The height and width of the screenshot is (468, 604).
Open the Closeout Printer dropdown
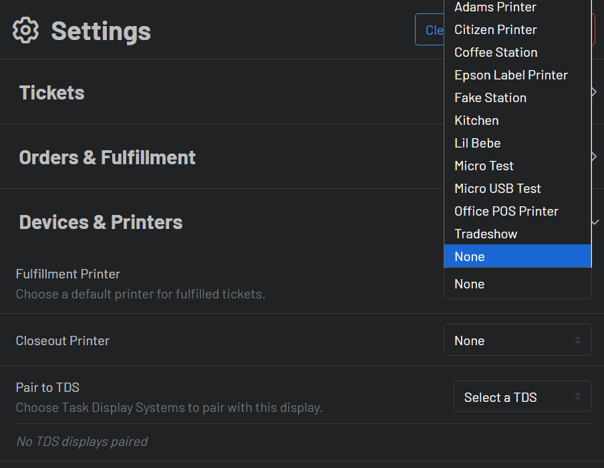point(517,341)
